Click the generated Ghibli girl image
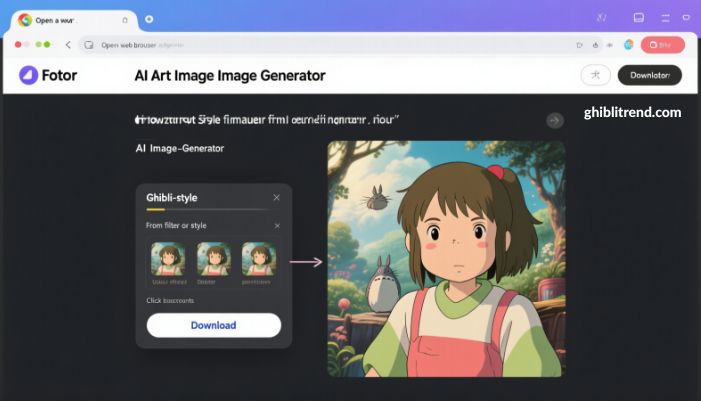Screen dimensions: 701x401 [446, 259]
